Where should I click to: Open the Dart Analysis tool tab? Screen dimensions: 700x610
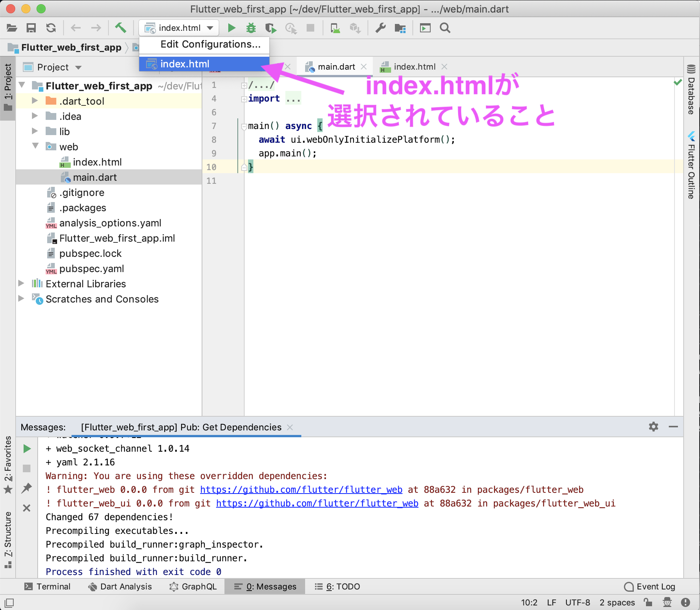tap(120, 586)
